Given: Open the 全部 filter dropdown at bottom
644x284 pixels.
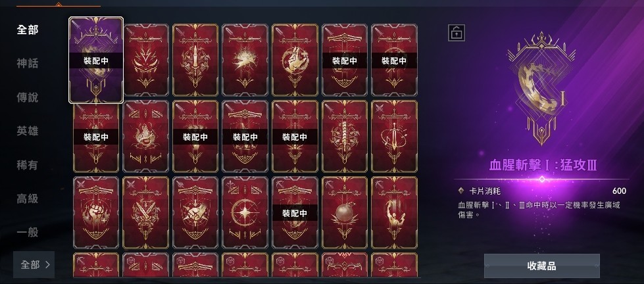Looking at the screenshot, I should click(x=34, y=265).
